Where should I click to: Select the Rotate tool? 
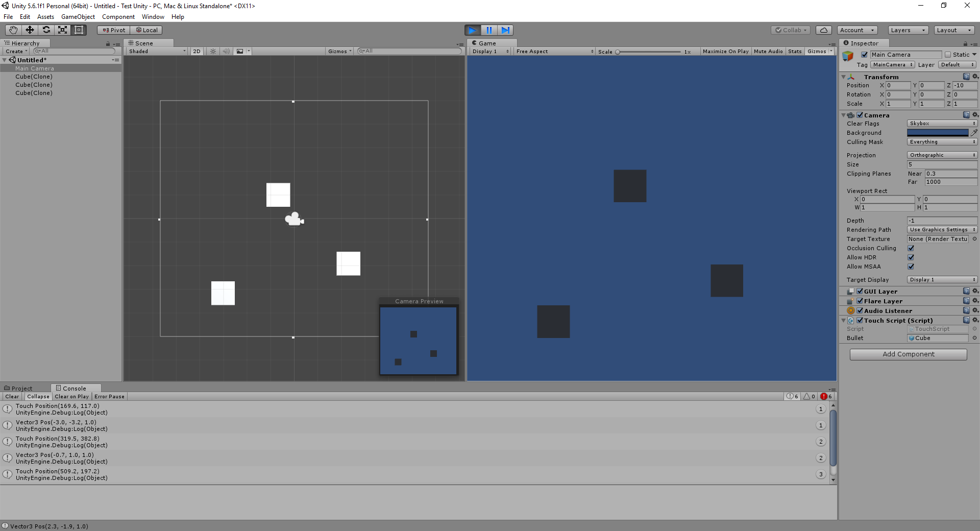[x=46, y=30]
